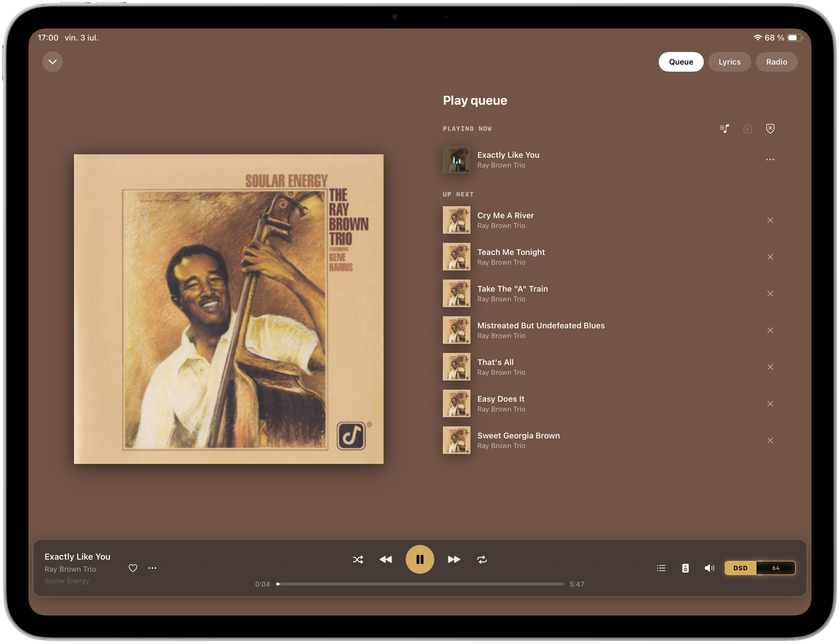Remove That's All from queue
Screen dimensions: 840x644
[770, 367]
